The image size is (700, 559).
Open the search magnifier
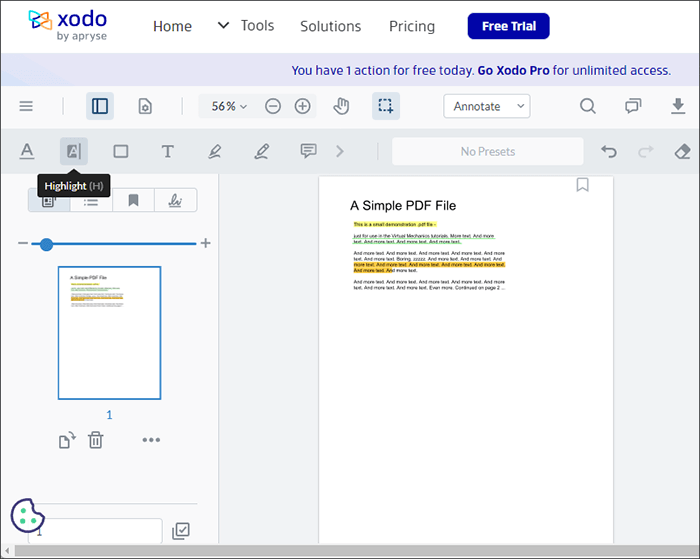click(588, 106)
